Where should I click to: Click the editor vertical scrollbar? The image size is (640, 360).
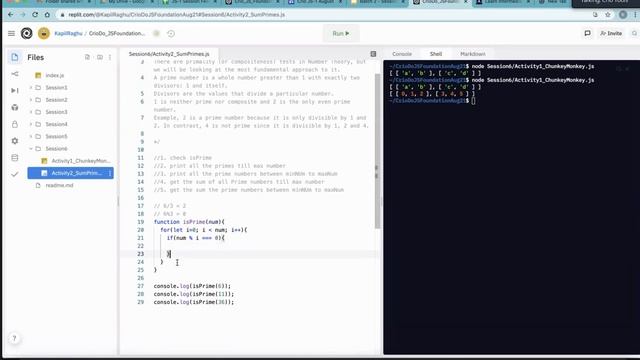[x=377, y=151]
